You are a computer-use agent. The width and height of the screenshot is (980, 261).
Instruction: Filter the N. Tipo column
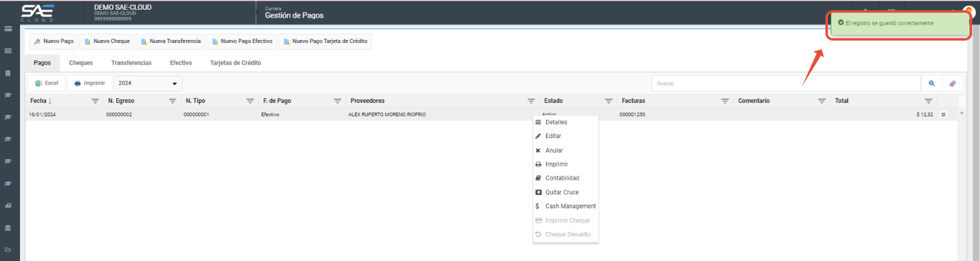coord(250,101)
